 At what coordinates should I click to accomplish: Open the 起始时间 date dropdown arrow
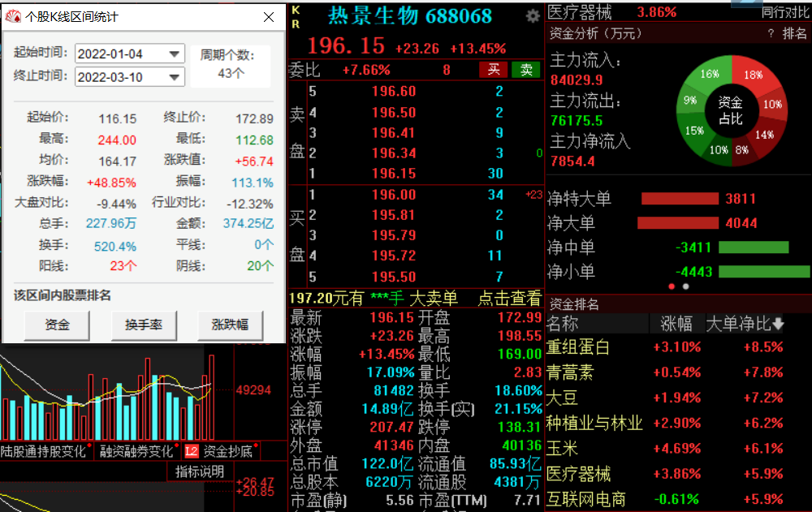[x=175, y=54]
